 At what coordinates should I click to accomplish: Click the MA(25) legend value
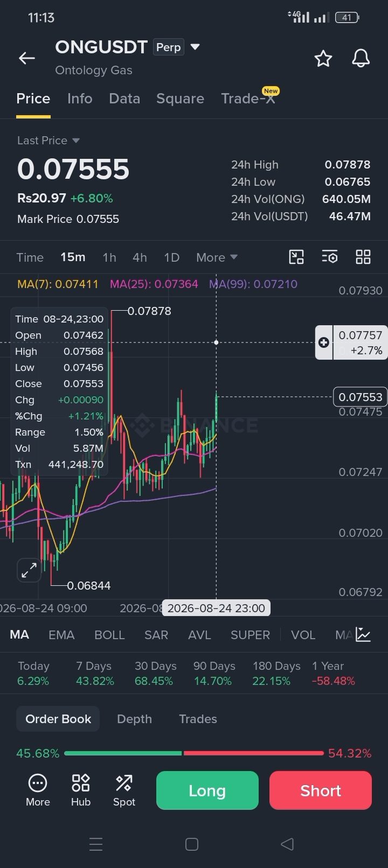tap(154, 284)
